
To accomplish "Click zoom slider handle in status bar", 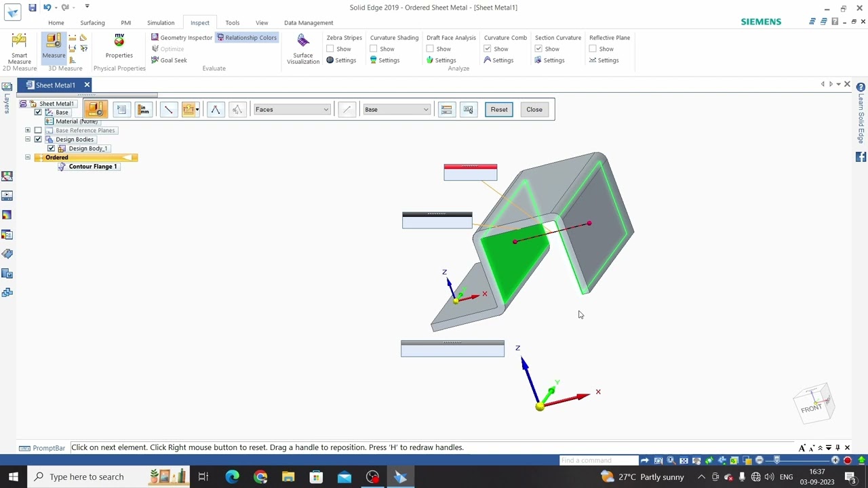I will pyautogui.click(x=777, y=460).
